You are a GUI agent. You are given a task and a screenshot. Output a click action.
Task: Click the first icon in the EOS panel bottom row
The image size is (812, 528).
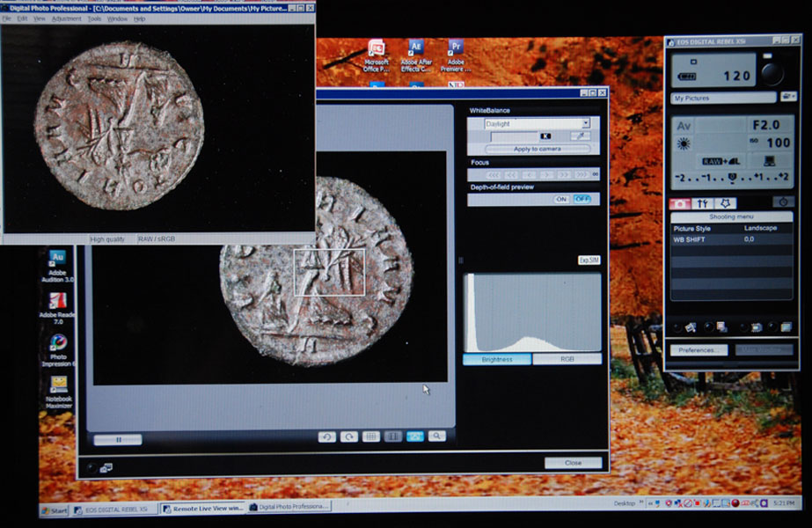point(691,327)
